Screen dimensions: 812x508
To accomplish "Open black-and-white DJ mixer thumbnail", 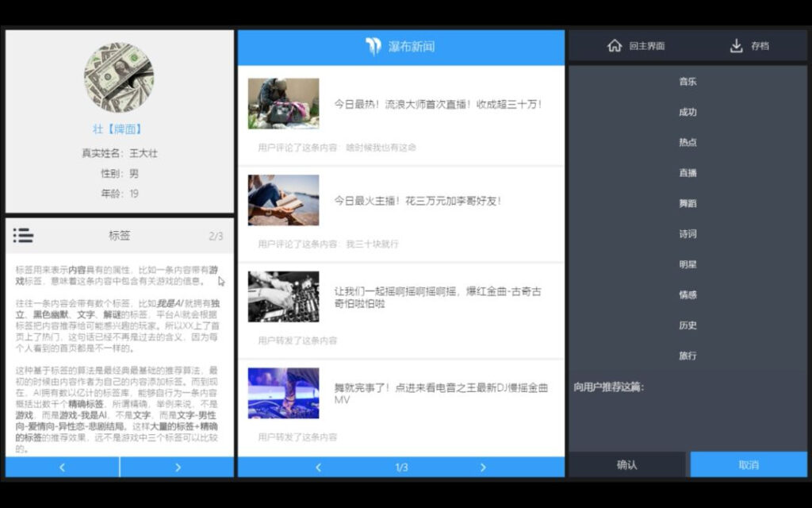I will (283, 297).
